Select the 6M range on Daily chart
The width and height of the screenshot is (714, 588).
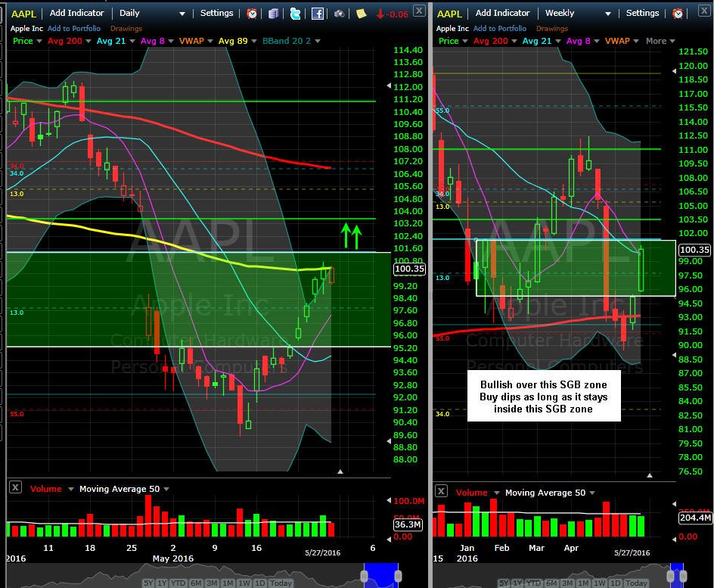[x=196, y=583]
